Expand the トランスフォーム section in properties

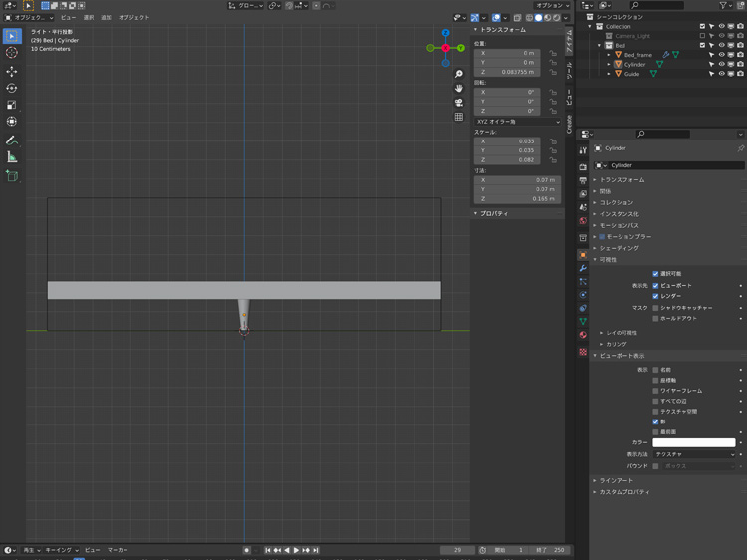pos(622,180)
